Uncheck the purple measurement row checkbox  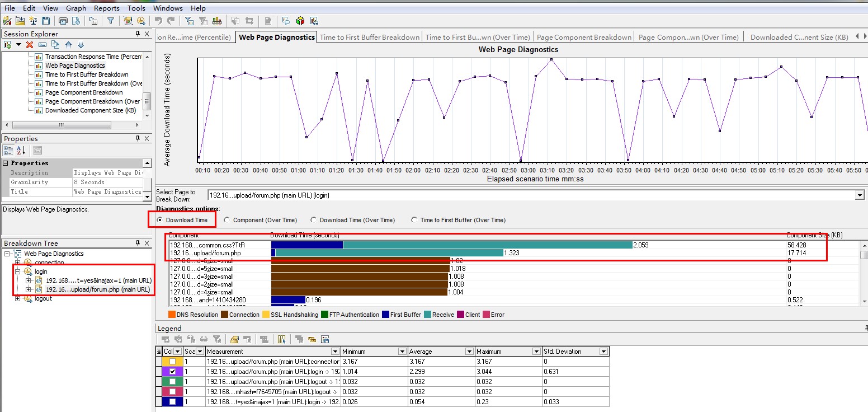pos(172,371)
